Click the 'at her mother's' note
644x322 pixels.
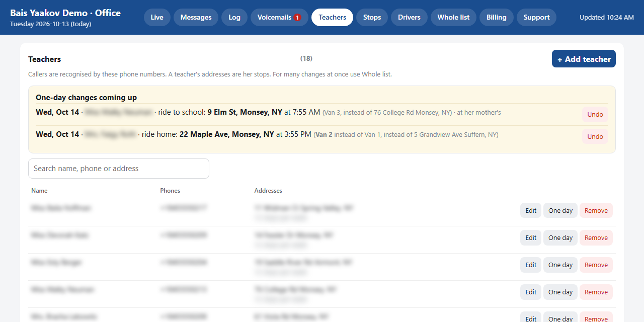point(479,113)
